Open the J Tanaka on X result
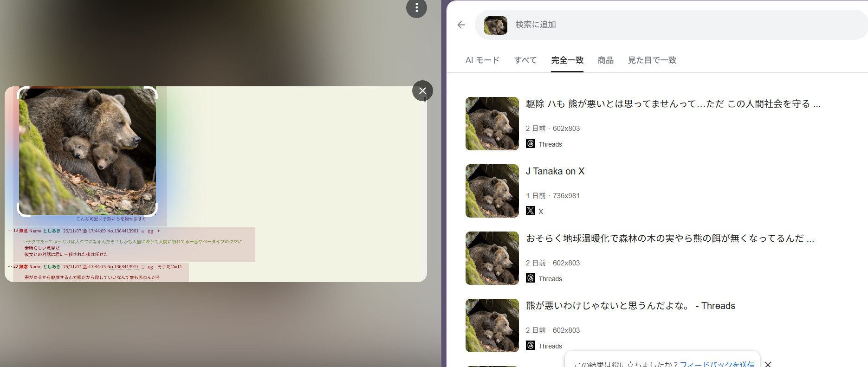868x367 pixels. 555,171
